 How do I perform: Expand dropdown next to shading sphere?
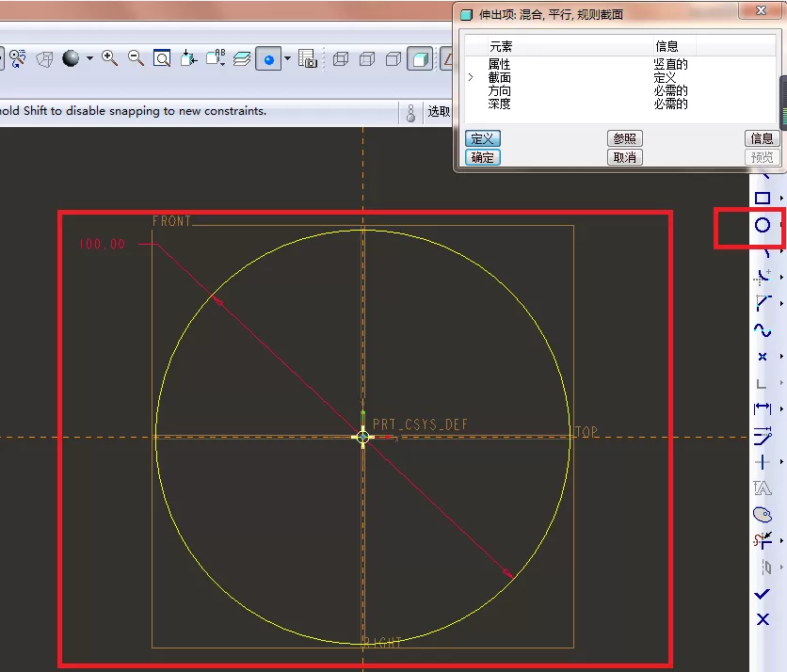[89, 58]
